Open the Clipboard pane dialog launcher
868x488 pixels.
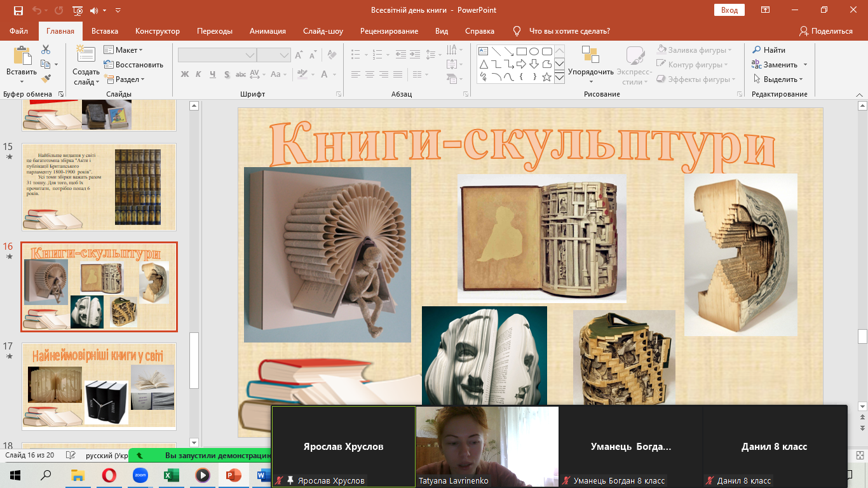coord(61,94)
